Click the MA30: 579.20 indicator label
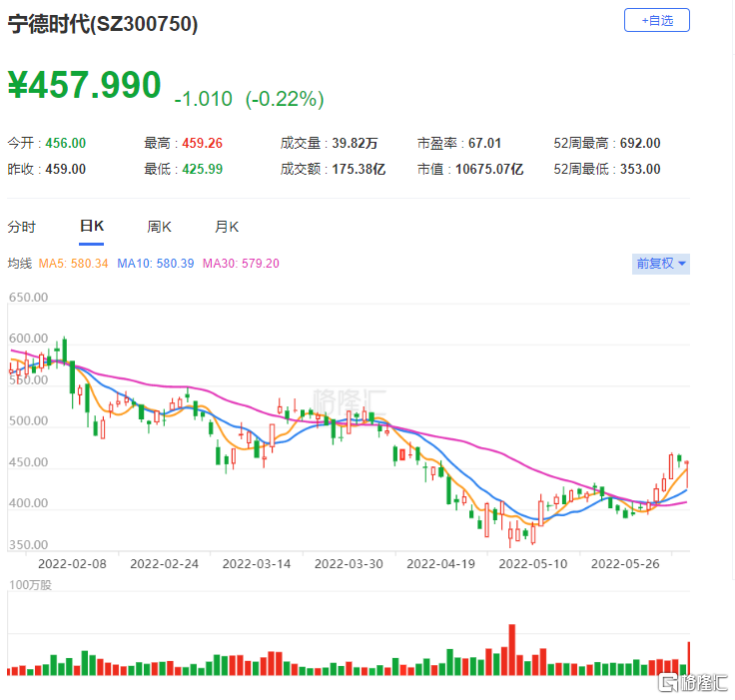735x700 pixels. (241, 264)
